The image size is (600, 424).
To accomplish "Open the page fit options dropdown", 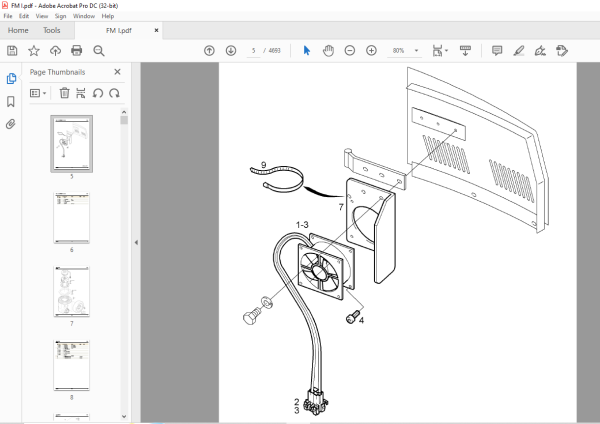I will 440,51.
